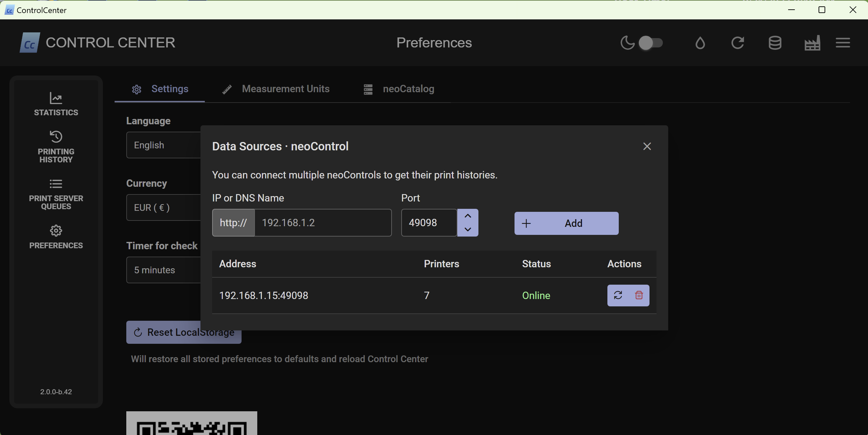
Task: Click the factory icon in header
Action: [x=812, y=43]
